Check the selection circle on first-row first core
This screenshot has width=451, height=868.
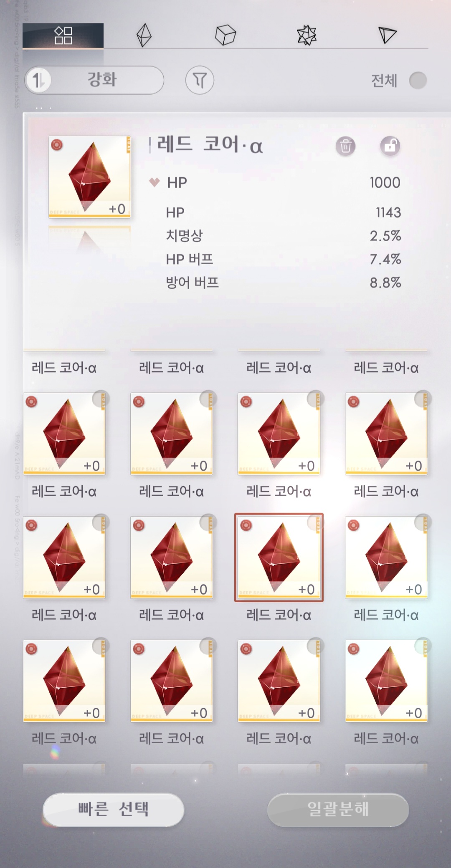tap(100, 399)
